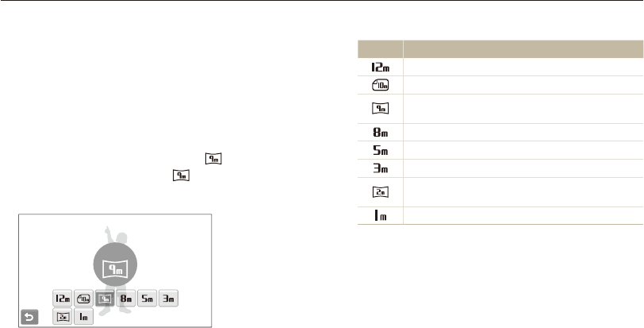The width and height of the screenshot is (644, 328).
Task: Click the 8m icon in the table
Action: (x=381, y=132)
